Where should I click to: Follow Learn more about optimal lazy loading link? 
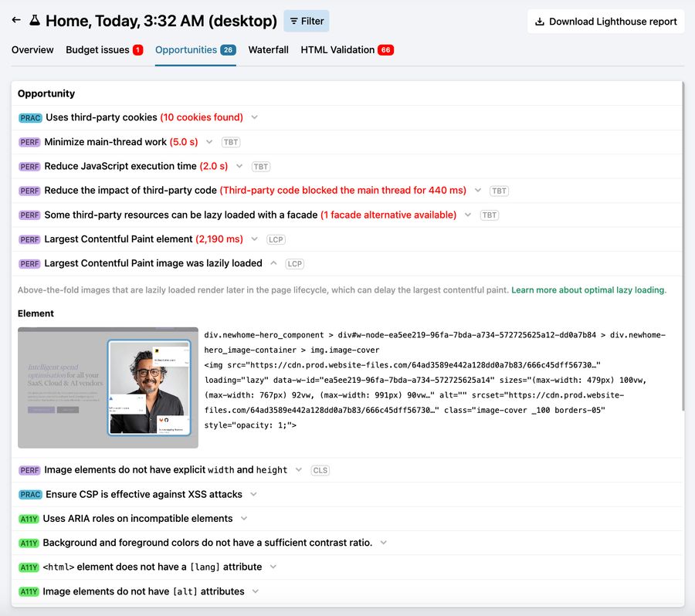click(588, 290)
